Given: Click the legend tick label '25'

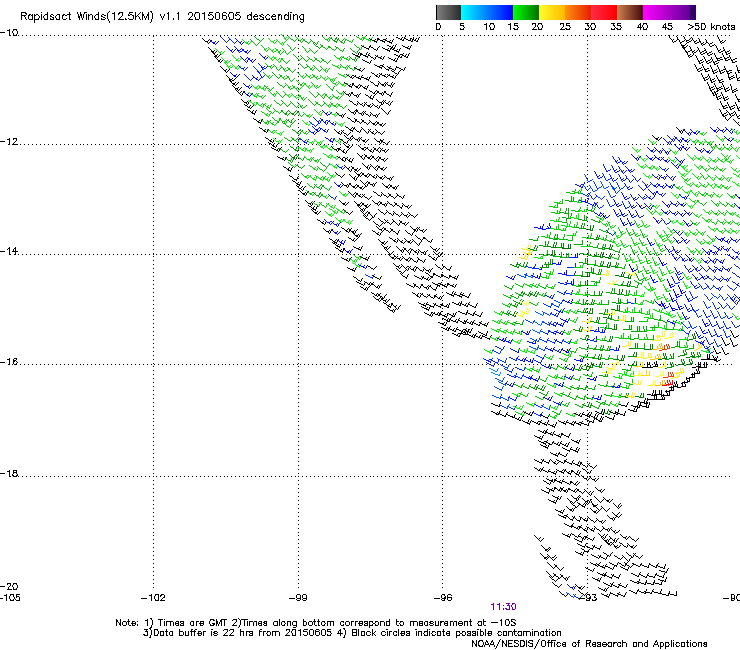Looking at the screenshot, I should click(x=565, y=27).
